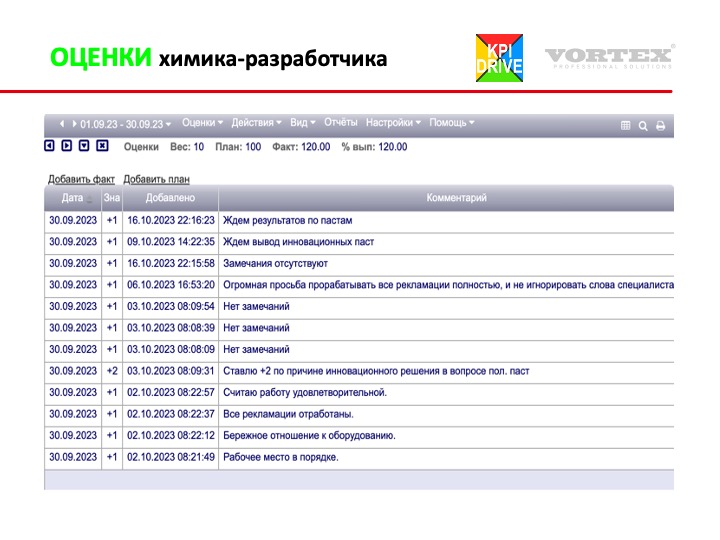
Task: Click the KPI Drive logo
Action: tap(500, 58)
